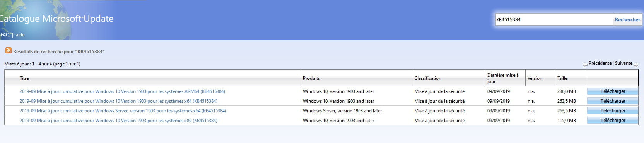Download the x86 115,9 MB update
The width and height of the screenshot is (644, 143).
pyautogui.click(x=613, y=121)
